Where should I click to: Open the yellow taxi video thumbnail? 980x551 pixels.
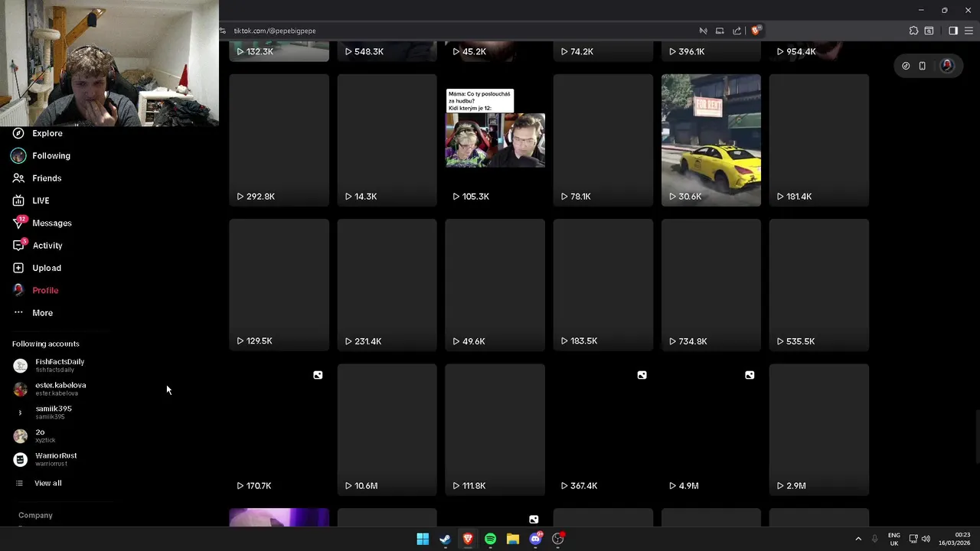tap(710, 140)
